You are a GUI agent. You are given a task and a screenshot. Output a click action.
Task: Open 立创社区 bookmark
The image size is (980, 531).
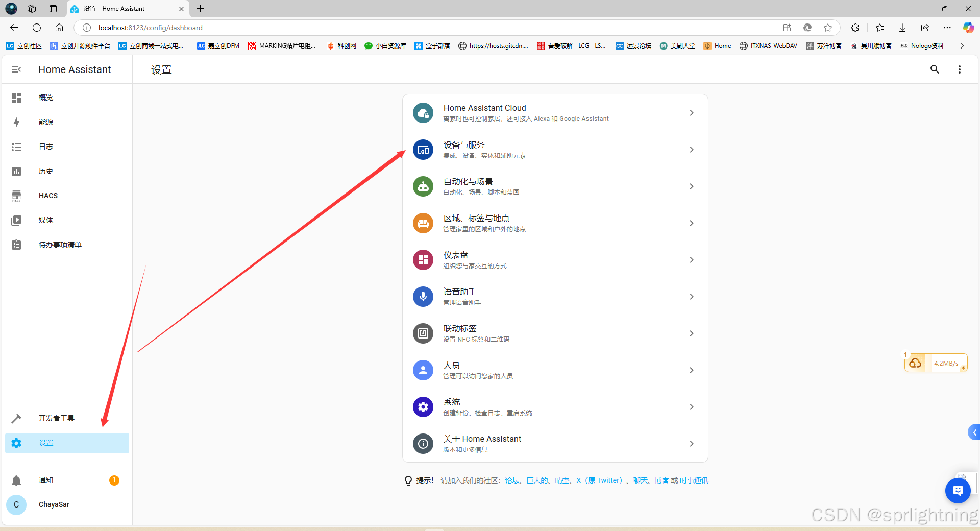24,46
